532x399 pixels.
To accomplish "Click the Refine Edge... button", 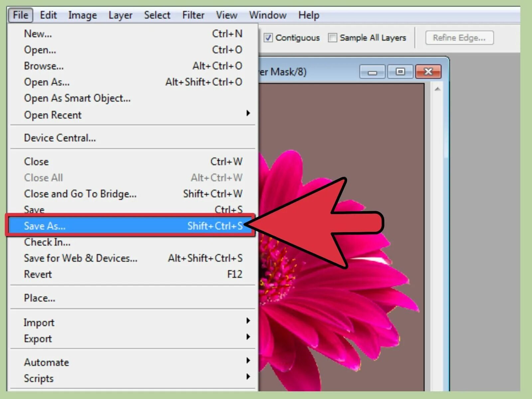I will (x=459, y=38).
